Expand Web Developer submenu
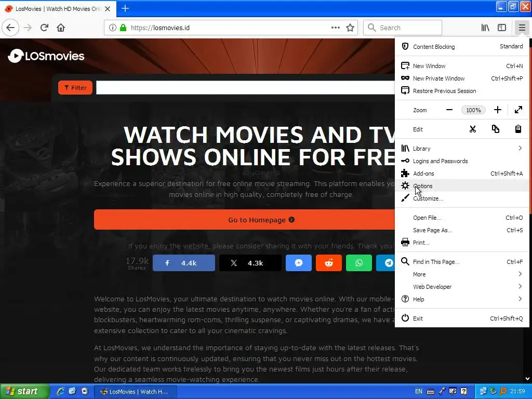The width and height of the screenshot is (532, 399). tap(462, 287)
